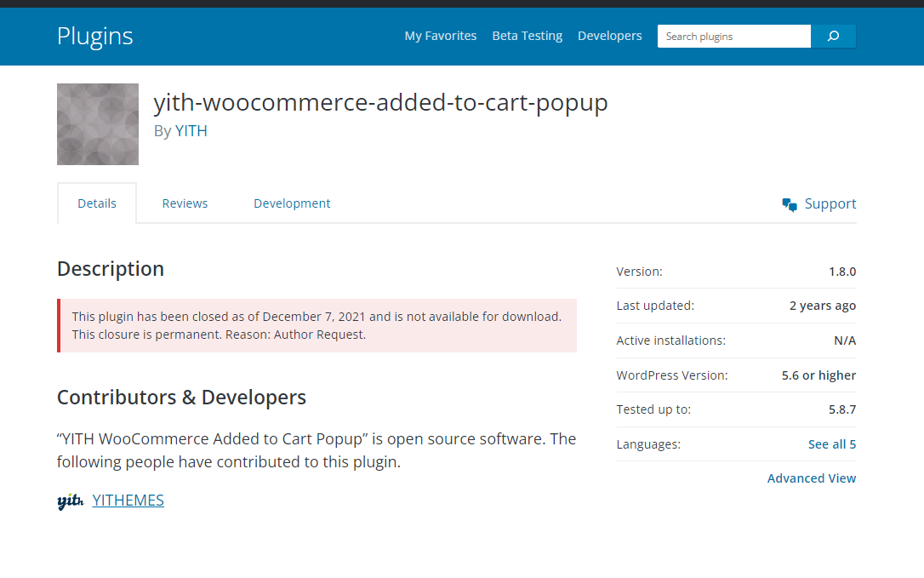This screenshot has height=578, width=924.
Task: Click Last updated value 2 years ago
Action: tap(823, 306)
